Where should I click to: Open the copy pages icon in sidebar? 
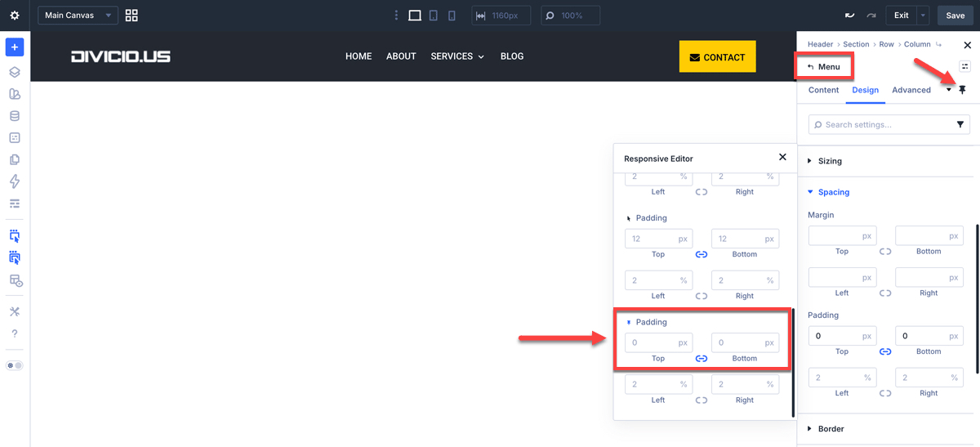point(15,160)
